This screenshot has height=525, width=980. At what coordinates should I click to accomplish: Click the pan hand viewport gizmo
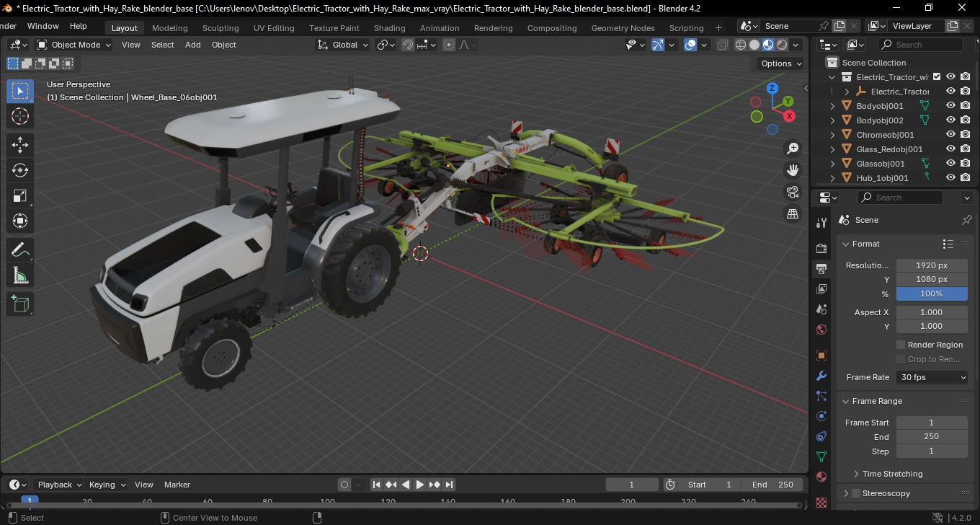click(793, 170)
